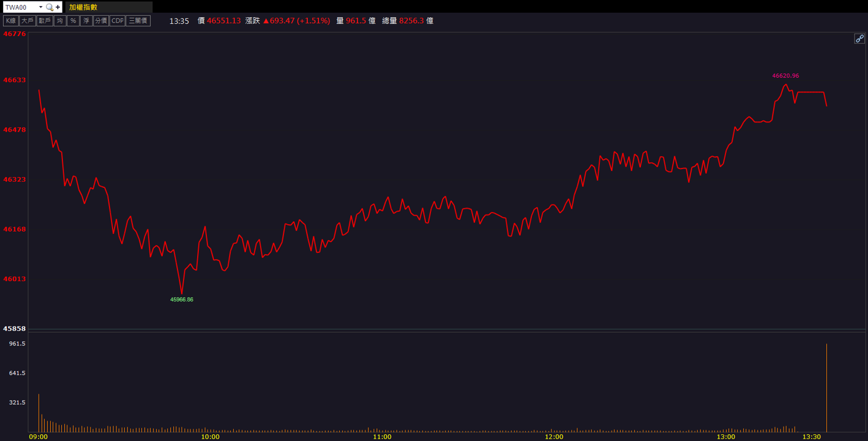This screenshot has height=441, width=868.
Task: Click the 09:00 time axis marker
Action: pos(38,437)
